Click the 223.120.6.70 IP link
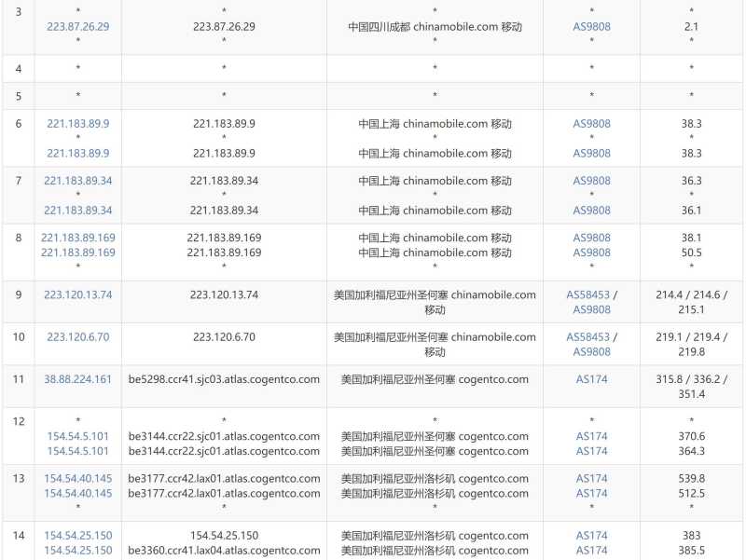The image size is (746, 560). (77, 336)
